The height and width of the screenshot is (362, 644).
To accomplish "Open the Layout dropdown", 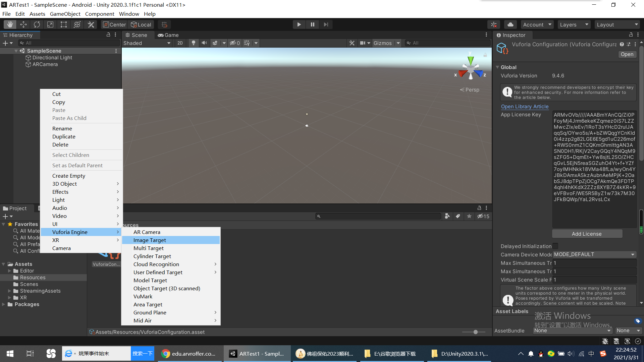I will pyautogui.click(x=618, y=24).
